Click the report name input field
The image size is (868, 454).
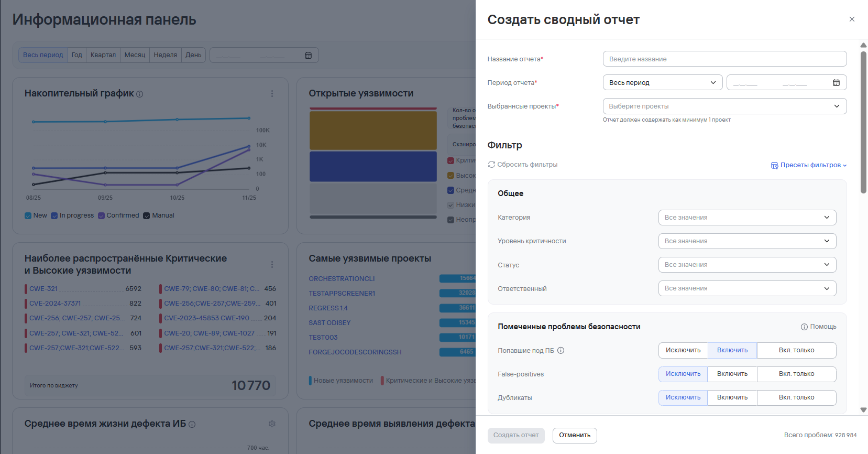[724, 59]
